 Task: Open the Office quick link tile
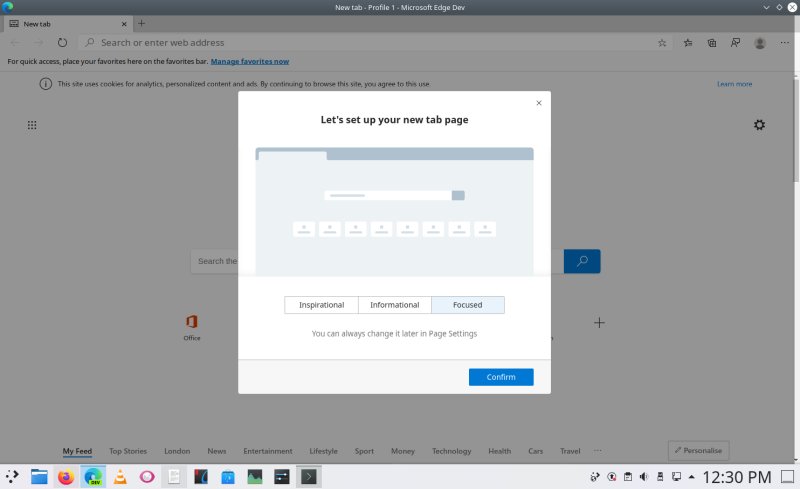tap(192, 327)
